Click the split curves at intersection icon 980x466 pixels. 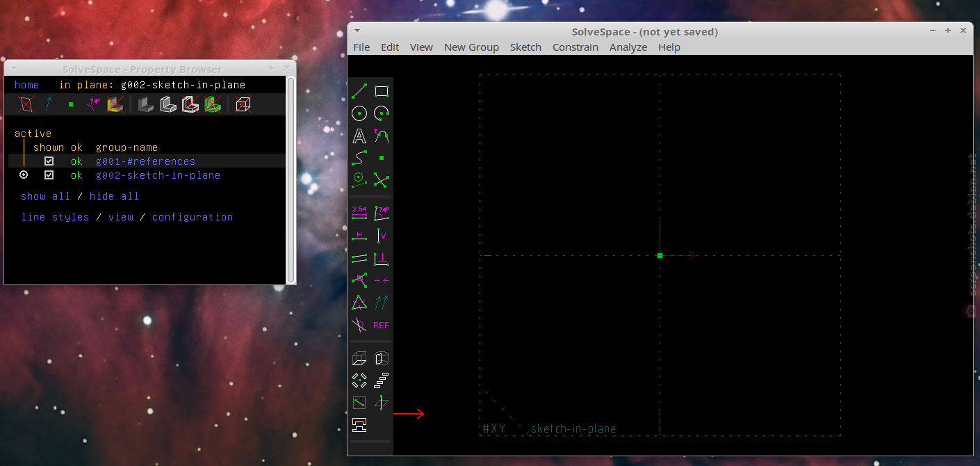tap(381, 180)
